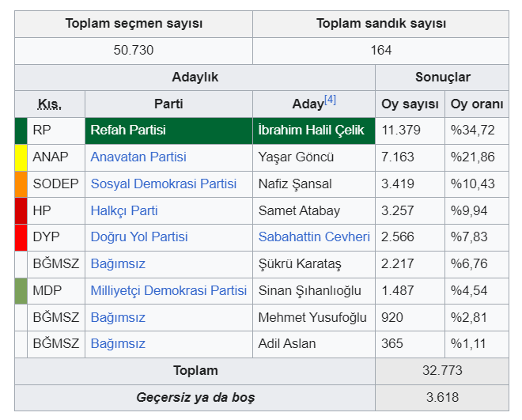This screenshot has width=522, height=420.
Task: Click the İbrahim Halil Çelik winner cell
Action: pyautogui.click(x=314, y=131)
